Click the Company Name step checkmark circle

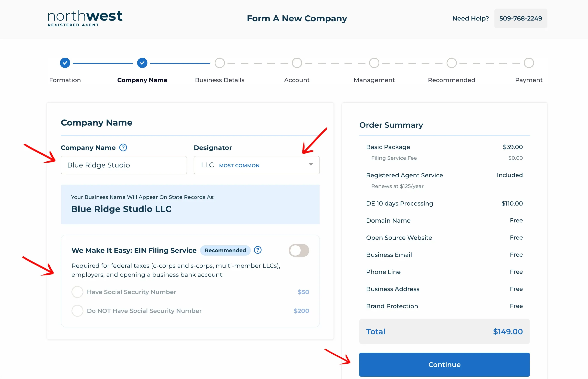tap(142, 63)
